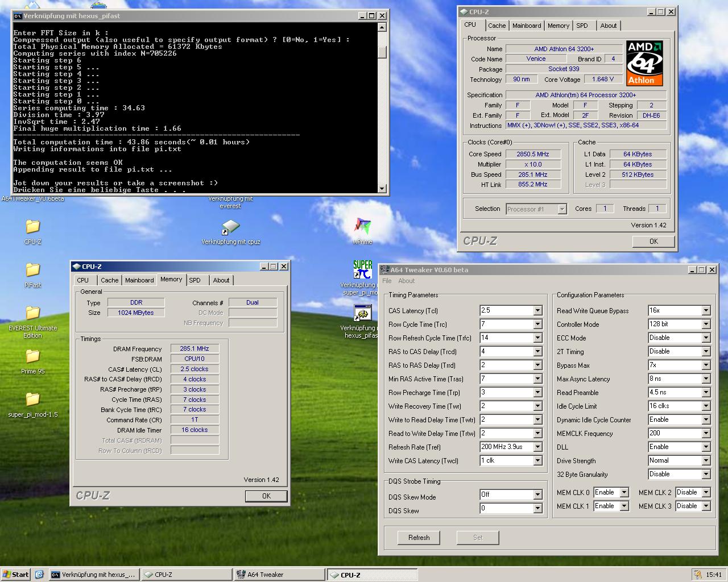Click CPU-Z CPU window title icon

coord(464,11)
